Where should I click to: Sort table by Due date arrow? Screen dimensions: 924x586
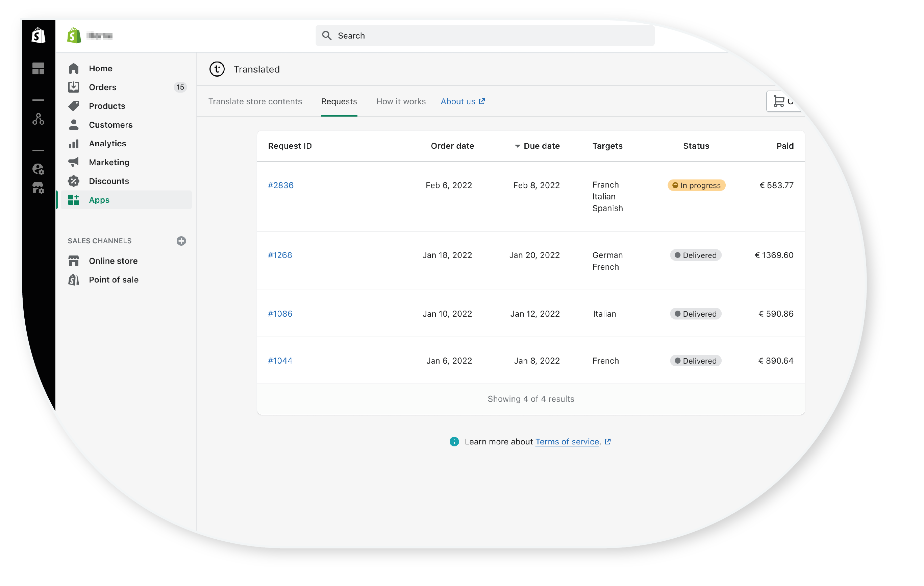(518, 146)
